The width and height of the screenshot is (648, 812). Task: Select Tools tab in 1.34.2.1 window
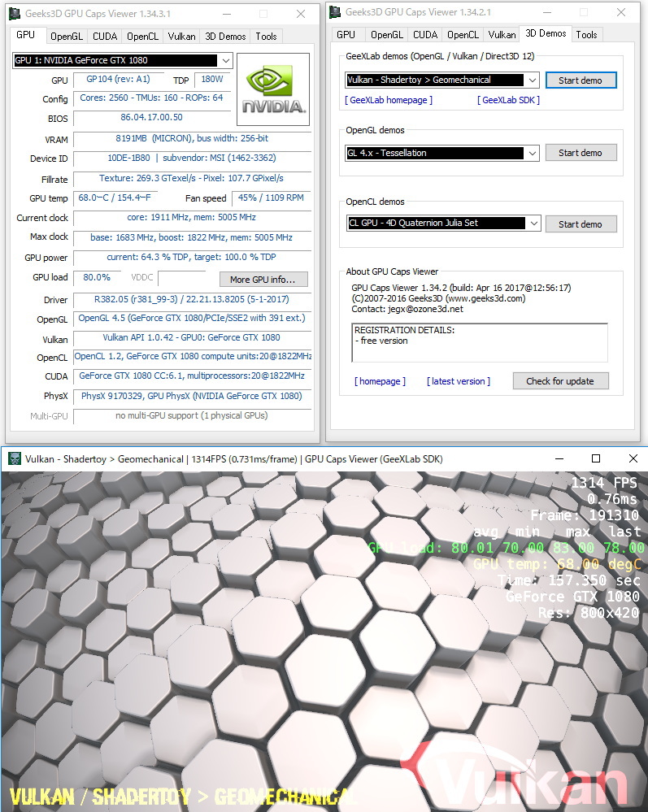point(586,35)
